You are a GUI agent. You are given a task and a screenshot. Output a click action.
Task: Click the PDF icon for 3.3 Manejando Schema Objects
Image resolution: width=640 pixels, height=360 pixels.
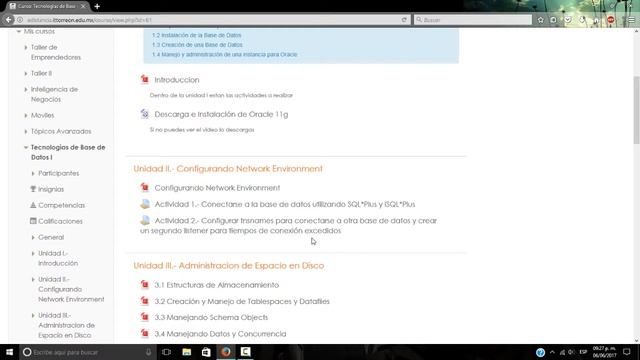click(x=144, y=317)
